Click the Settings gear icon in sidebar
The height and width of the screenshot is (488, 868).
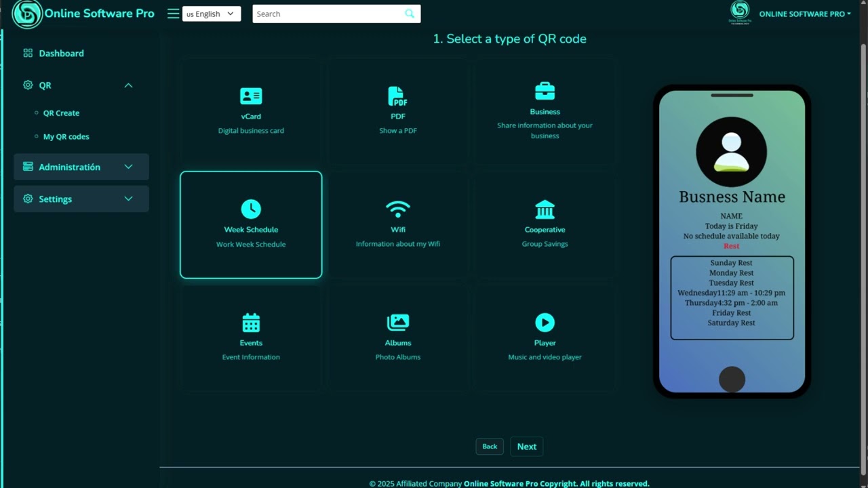[x=28, y=199]
